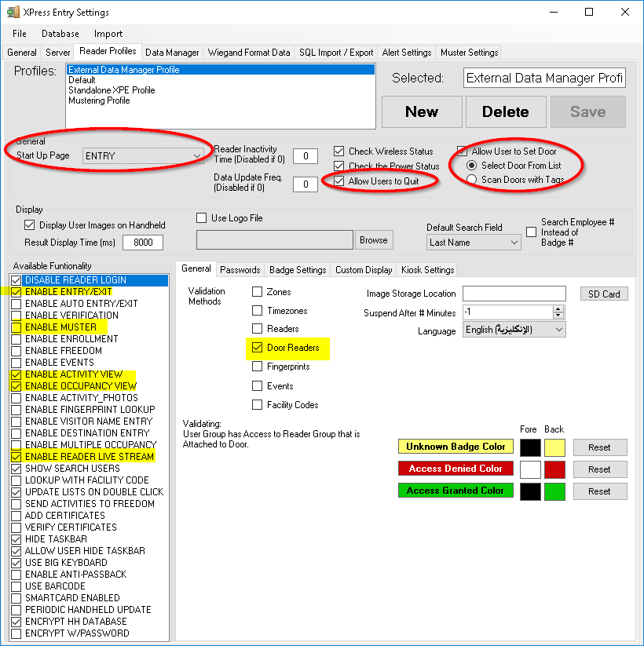The width and height of the screenshot is (644, 646).
Task: Click the SD Card button
Action: (604, 294)
